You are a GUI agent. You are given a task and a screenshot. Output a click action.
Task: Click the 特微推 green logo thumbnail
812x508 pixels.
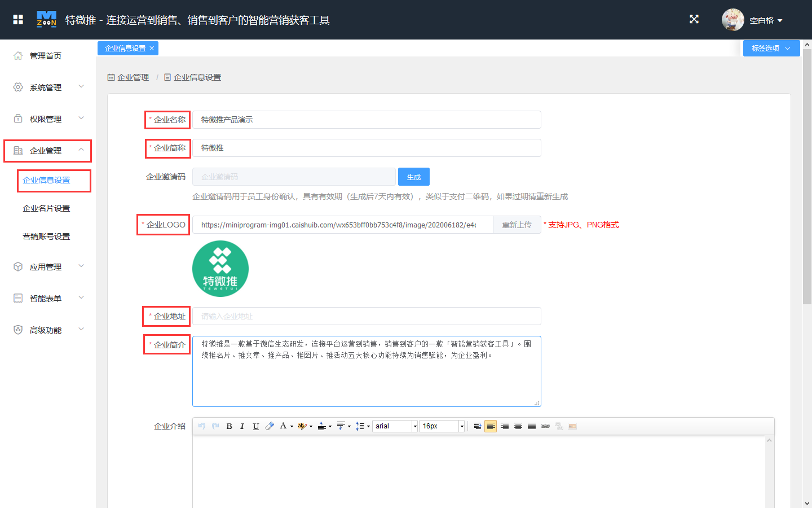220,269
